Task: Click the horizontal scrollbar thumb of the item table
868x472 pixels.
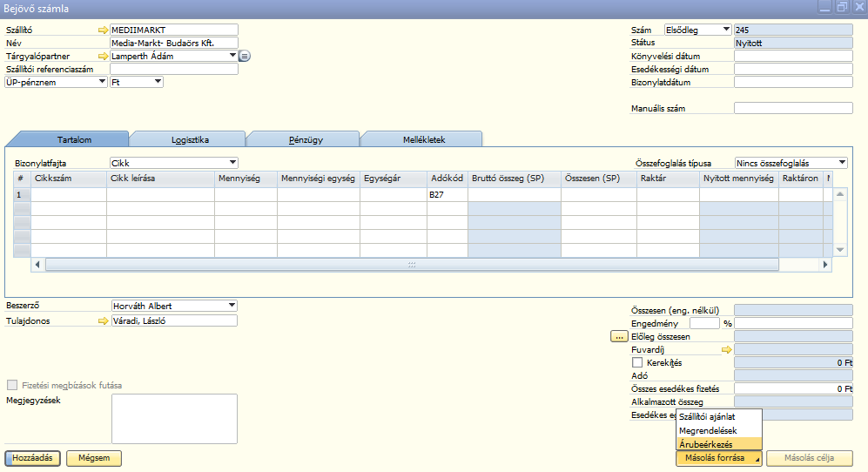Action: tap(412, 265)
